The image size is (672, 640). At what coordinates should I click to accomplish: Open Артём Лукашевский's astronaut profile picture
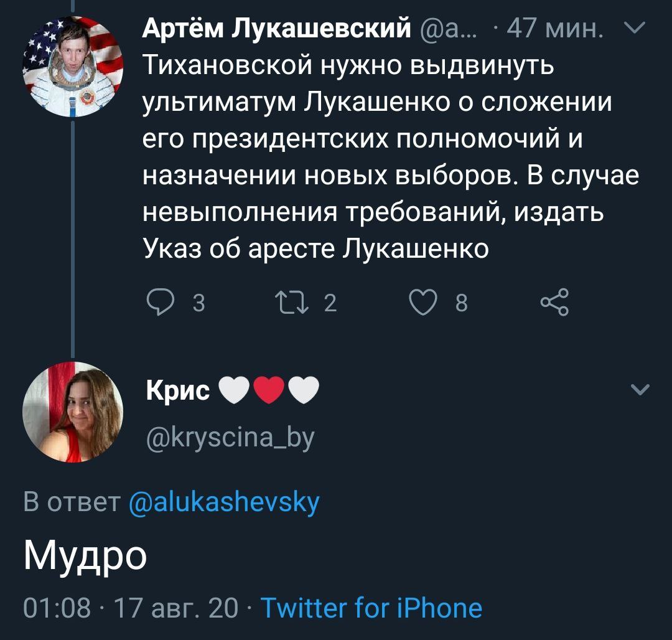[73, 67]
